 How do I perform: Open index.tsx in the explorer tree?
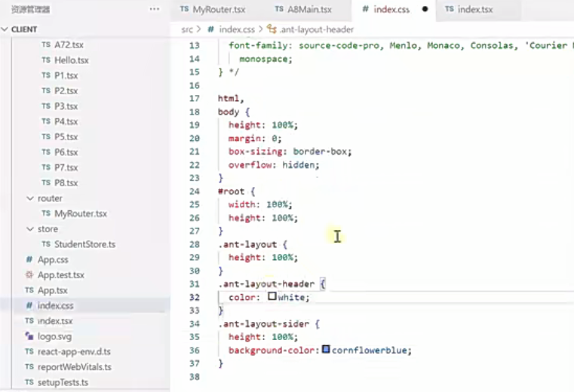coord(55,321)
